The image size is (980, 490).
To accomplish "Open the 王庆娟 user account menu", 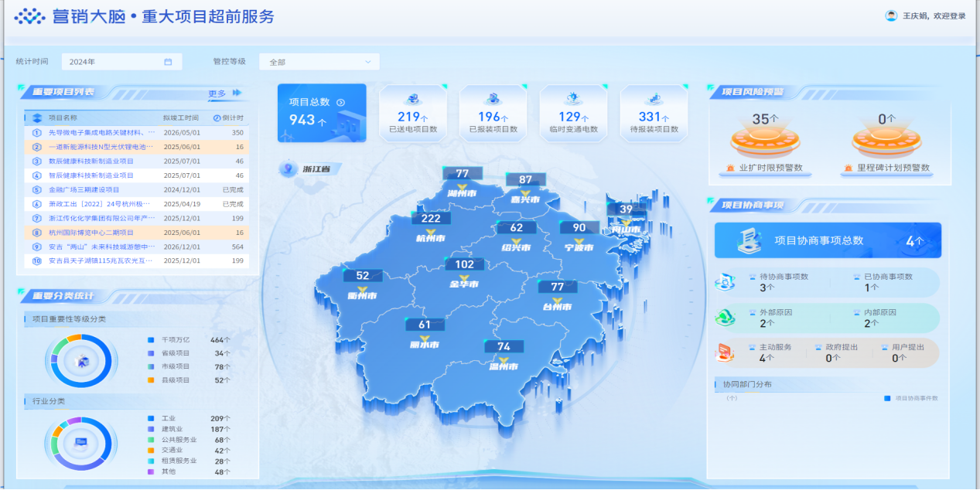I will [x=892, y=17].
